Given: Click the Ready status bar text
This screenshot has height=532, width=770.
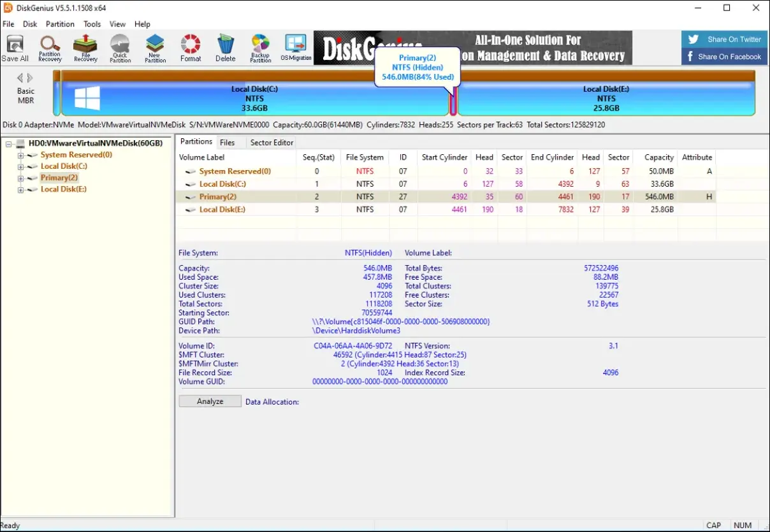Looking at the screenshot, I should pos(10,526).
